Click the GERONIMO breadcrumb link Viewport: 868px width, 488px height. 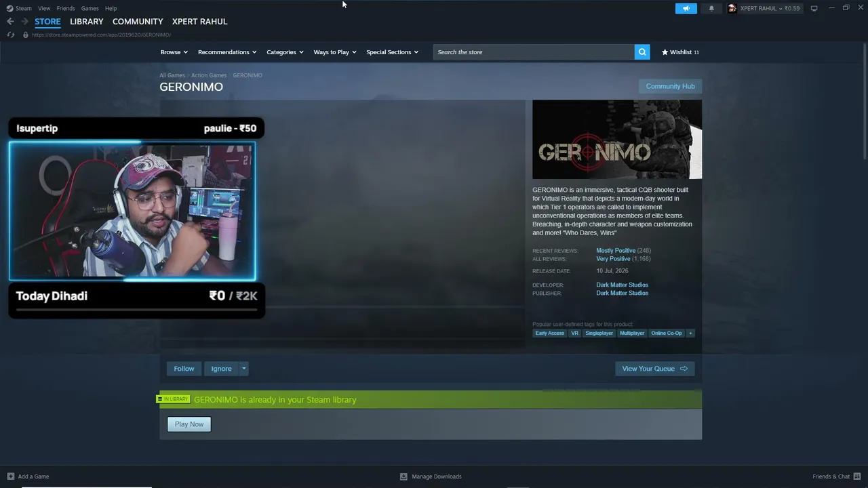[248, 75]
